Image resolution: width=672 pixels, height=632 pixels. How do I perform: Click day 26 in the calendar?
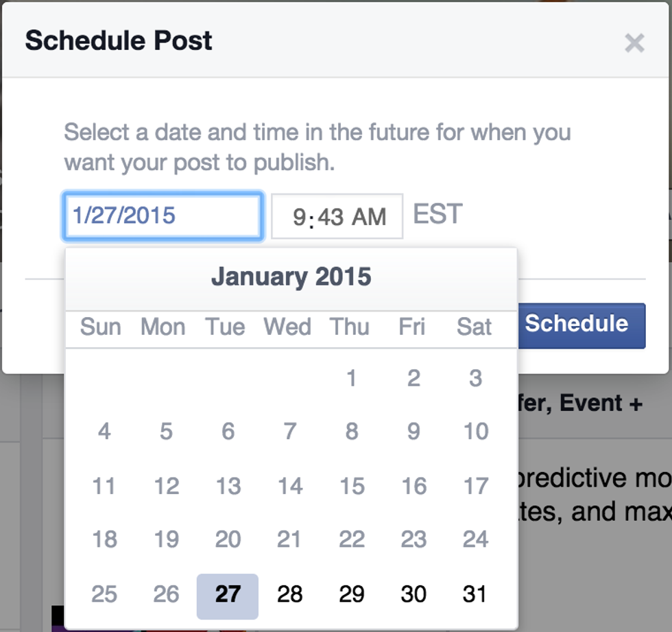click(x=166, y=594)
